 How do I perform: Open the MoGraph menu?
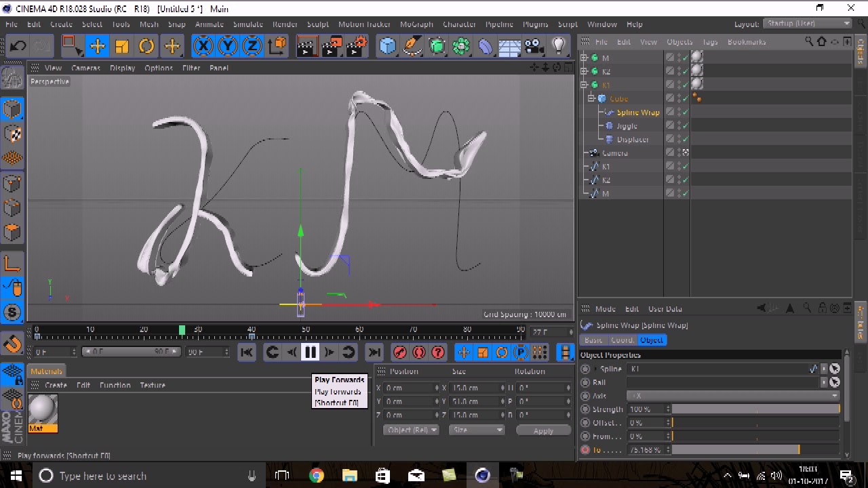pos(416,24)
